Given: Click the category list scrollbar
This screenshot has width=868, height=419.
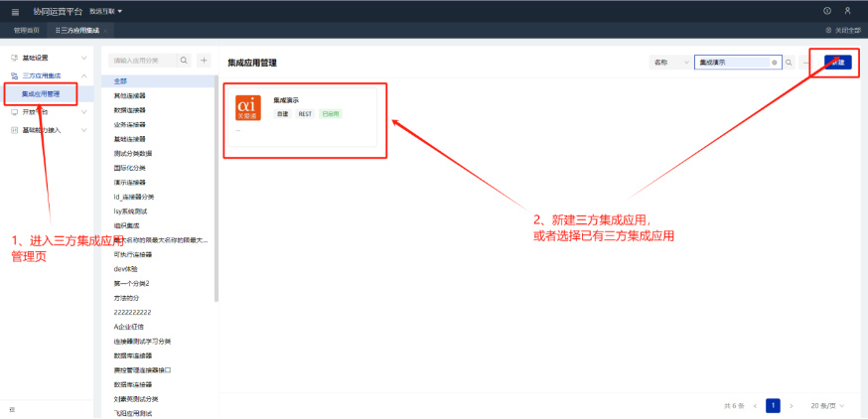Looking at the screenshot, I should click(x=217, y=189).
